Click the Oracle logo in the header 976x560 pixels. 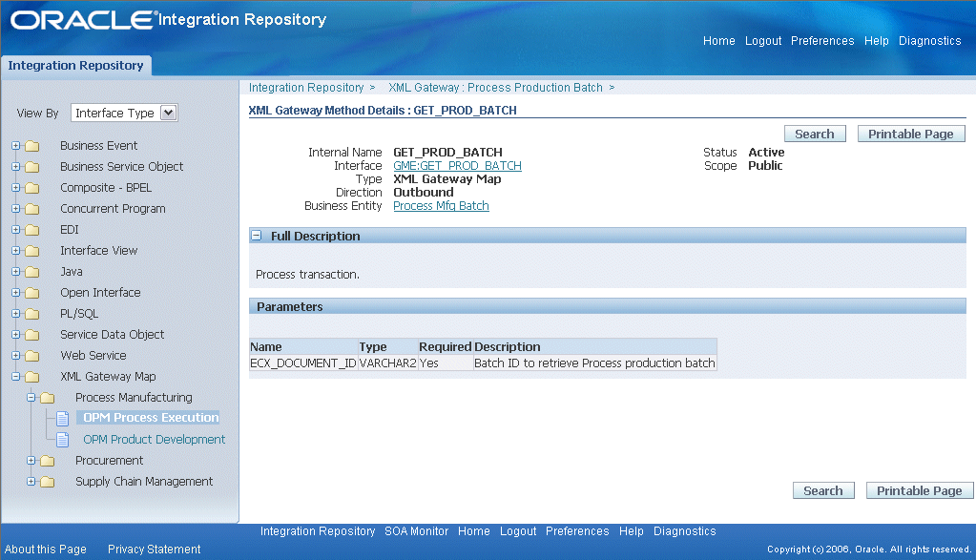83,20
